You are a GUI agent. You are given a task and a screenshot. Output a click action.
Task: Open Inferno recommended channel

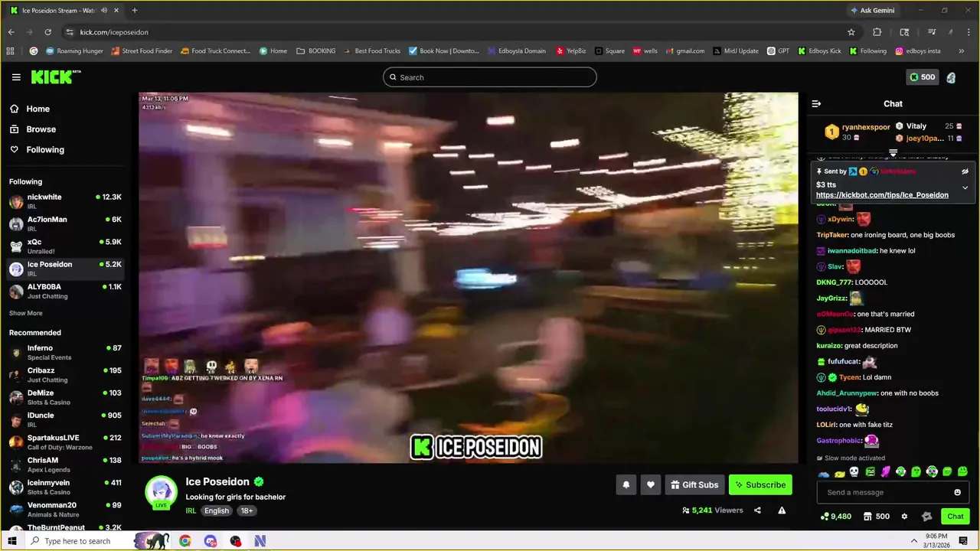66,353
